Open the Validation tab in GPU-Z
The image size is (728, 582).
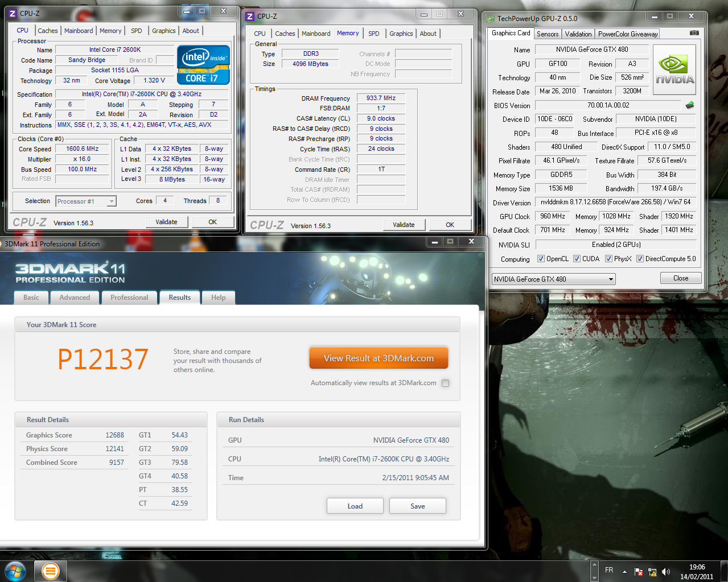click(x=578, y=34)
